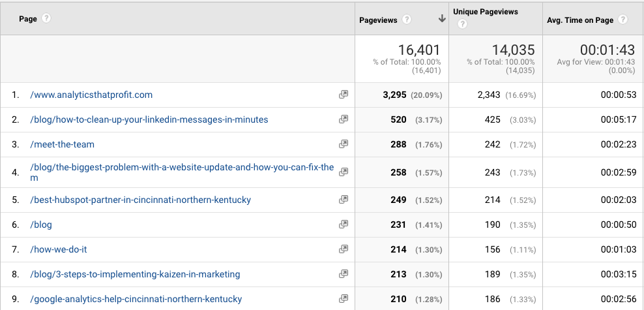Sort by the Unique Pageviews column header
The width and height of the screenshot is (644, 310).
point(486,12)
